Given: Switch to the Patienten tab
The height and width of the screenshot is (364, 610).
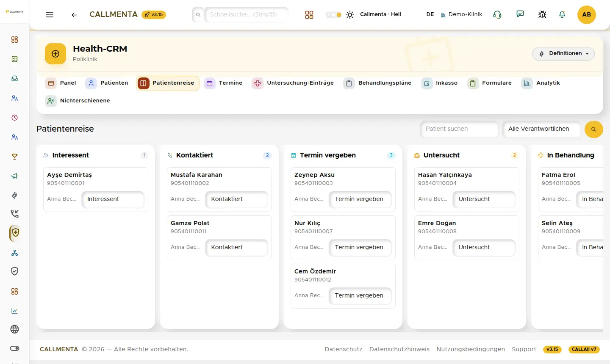Looking at the screenshot, I should click(107, 83).
